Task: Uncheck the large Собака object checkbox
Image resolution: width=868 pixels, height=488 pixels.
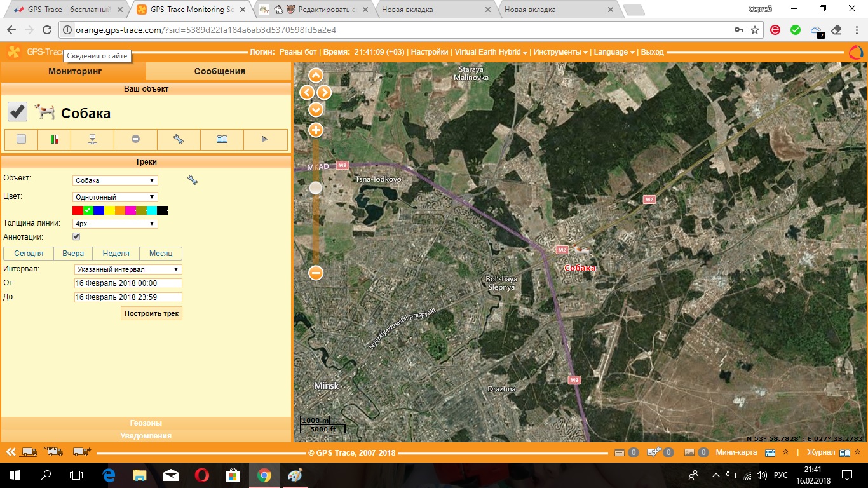Action: pos(17,112)
